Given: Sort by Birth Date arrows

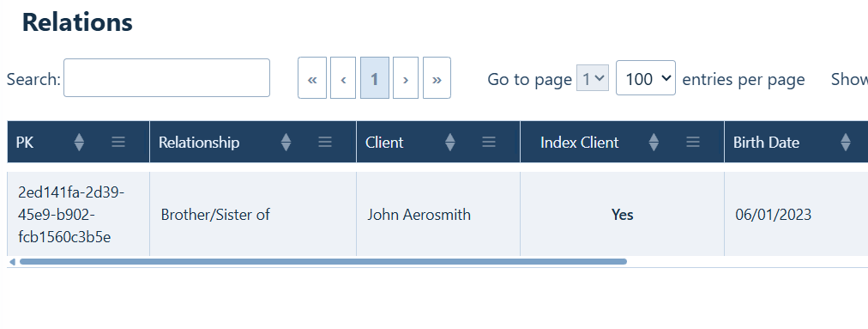Looking at the screenshot, I should point(846,143).
